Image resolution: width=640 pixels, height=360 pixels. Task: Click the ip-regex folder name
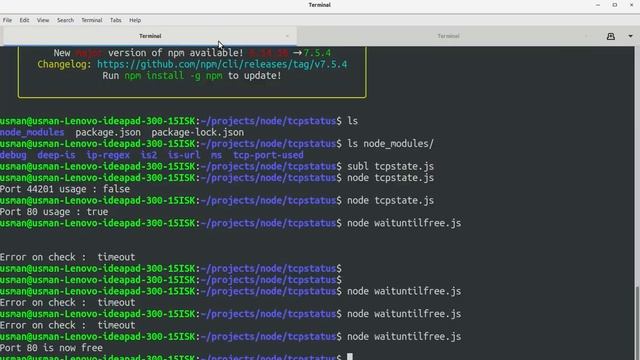click(108, 155)
